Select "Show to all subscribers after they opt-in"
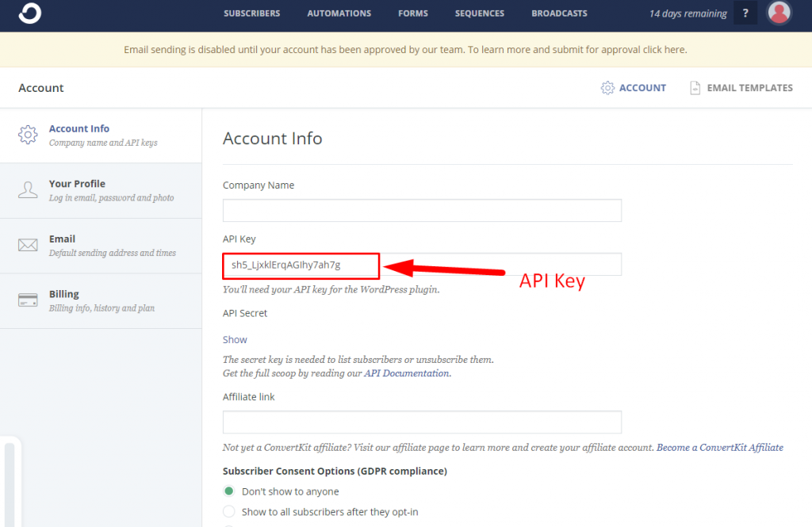Screen dimensions: 812x527 [229, 512]
